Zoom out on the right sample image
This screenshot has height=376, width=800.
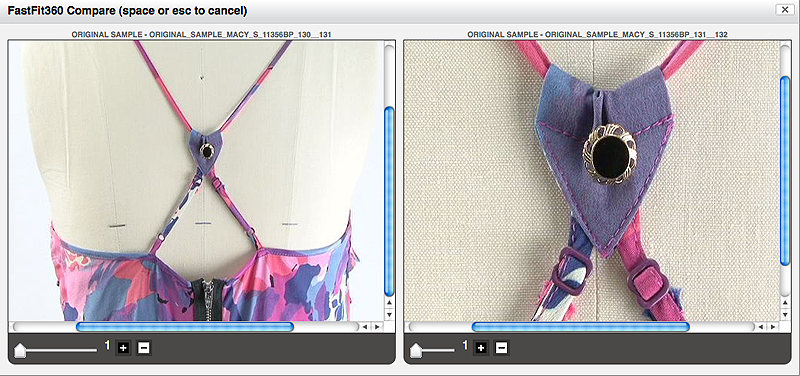click(x=502, y=348)
